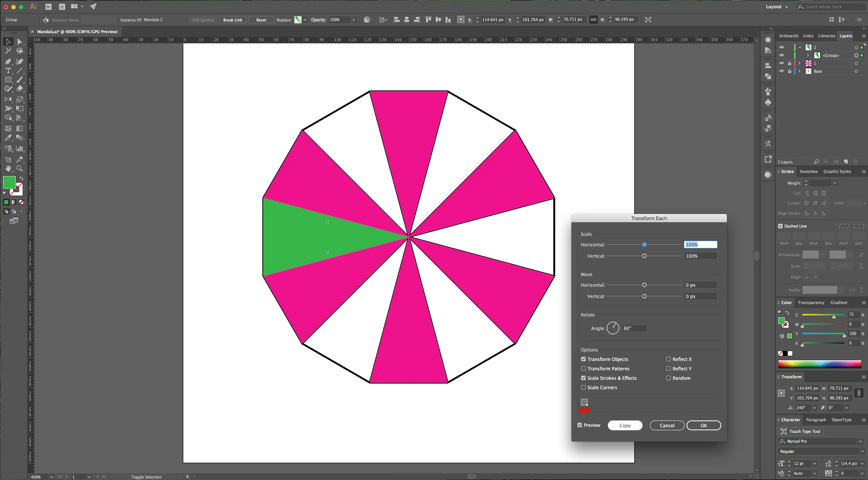Toggle Preview checkbox in Transform Each
This screenshot has width=868, height=480.
tap(580, 425)
